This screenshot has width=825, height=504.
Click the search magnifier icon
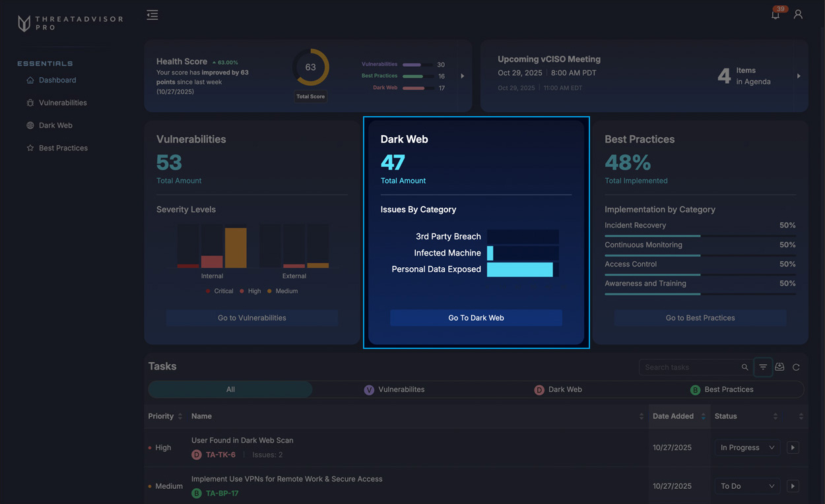tap(744, 367)
